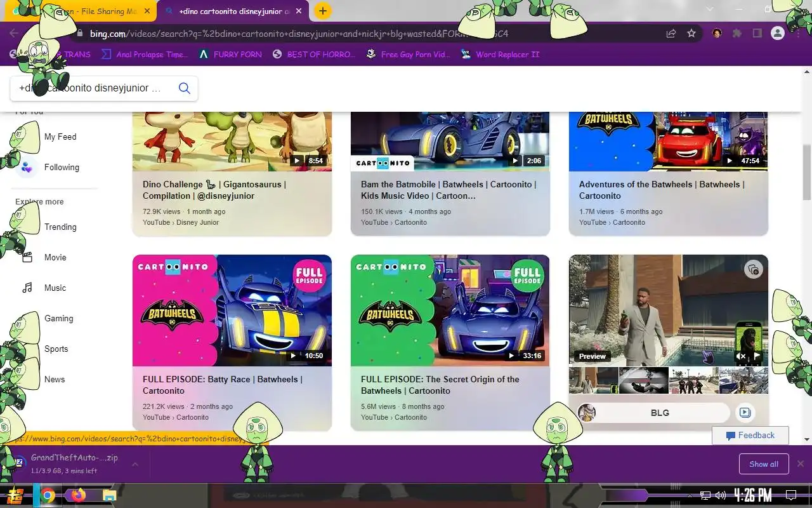The image size is (812, 508).
Task: Open the Chrome extensions puzzle icon
Action: pyautogui.click(x=737, y=33)
